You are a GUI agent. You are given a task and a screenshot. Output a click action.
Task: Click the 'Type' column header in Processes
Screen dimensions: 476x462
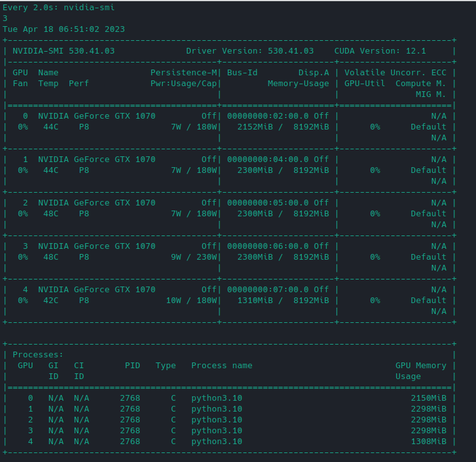click(166, 366)
